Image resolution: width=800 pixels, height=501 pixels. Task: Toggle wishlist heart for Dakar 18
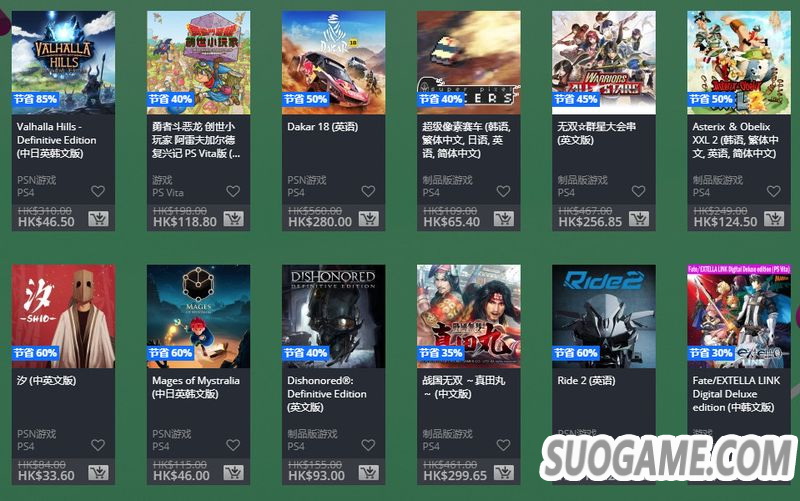click(368, 191)
